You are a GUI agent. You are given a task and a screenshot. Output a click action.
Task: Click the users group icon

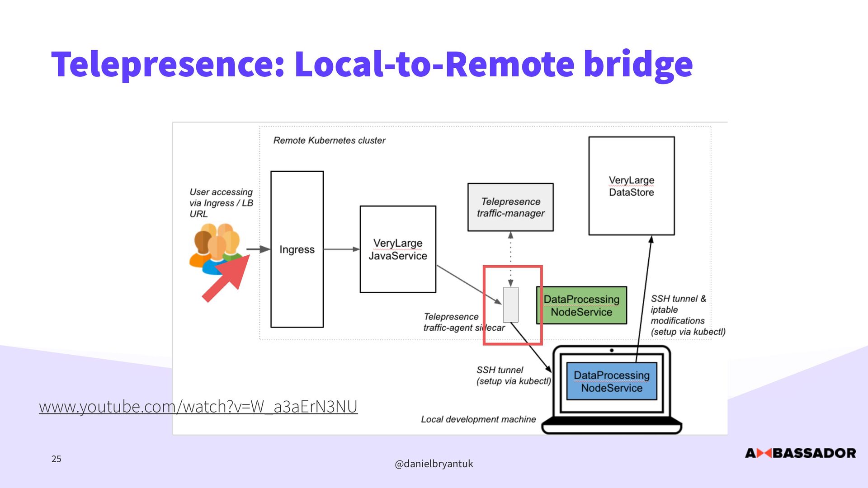pos(215,249)
